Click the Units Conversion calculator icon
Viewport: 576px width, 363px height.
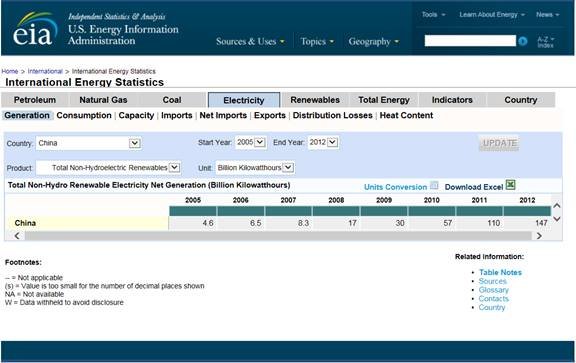[x=434, y=185]
